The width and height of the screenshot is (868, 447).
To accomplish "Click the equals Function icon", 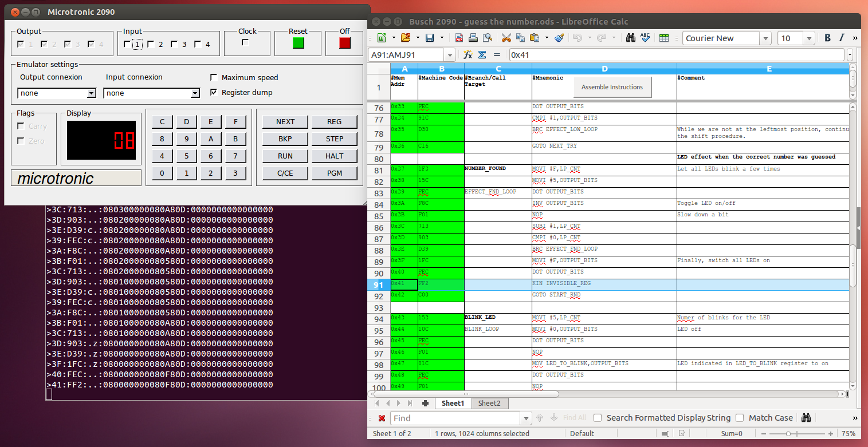I will [x=497, y=55].
